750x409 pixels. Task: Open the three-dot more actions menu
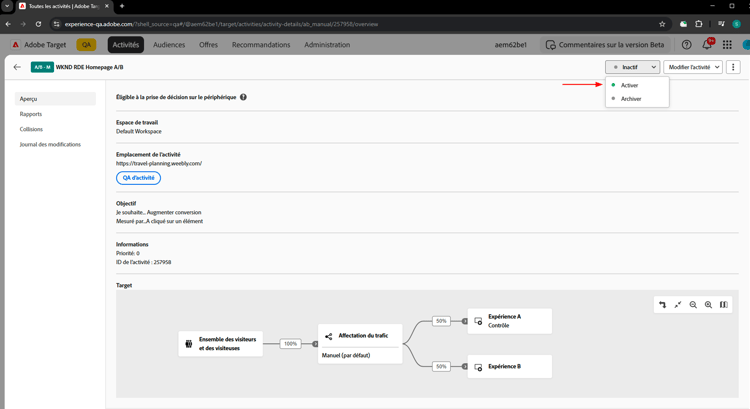coord(733,67)
